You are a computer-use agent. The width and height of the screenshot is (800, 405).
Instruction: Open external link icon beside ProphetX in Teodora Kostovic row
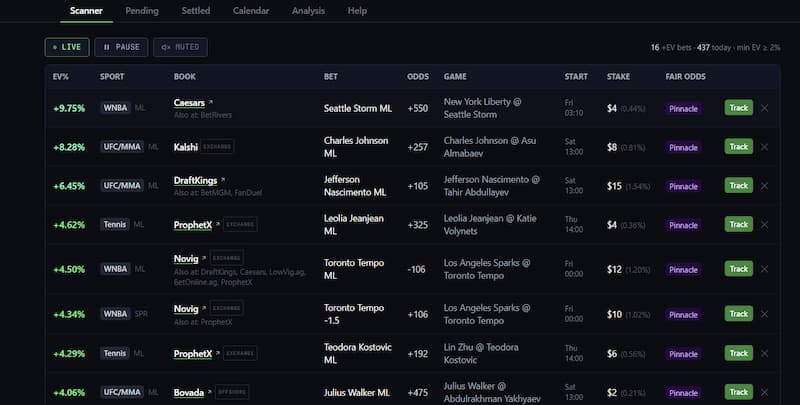218,353
